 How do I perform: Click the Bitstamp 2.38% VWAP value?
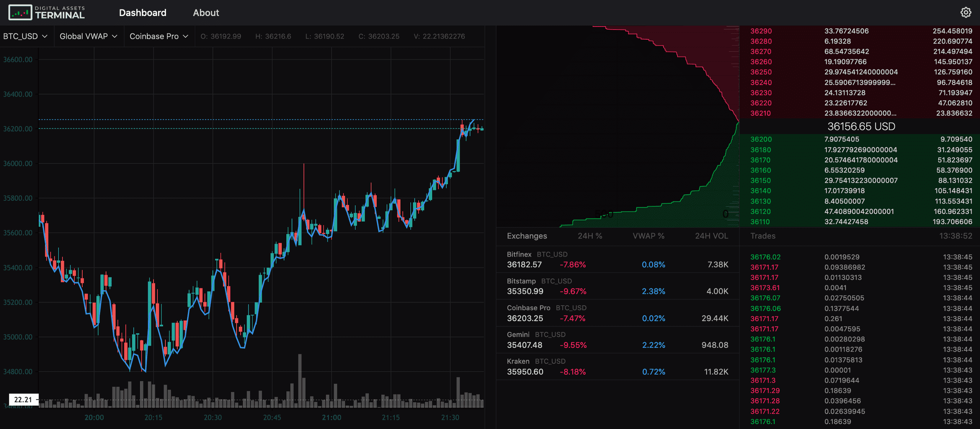653,291
